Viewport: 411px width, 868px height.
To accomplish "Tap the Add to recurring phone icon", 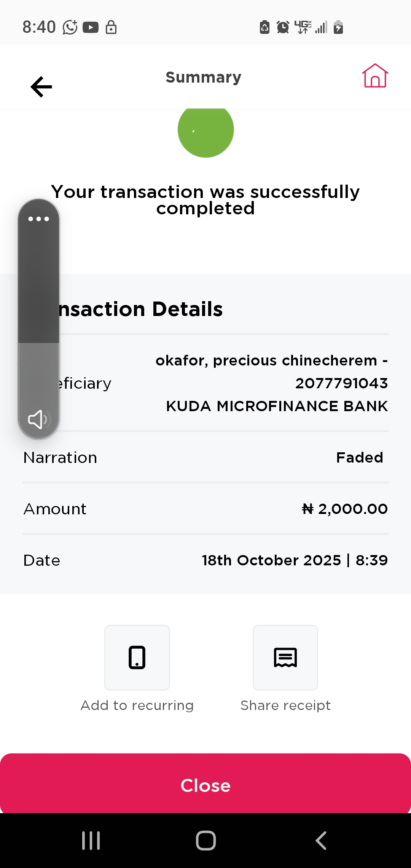I will tap(137, 657).
